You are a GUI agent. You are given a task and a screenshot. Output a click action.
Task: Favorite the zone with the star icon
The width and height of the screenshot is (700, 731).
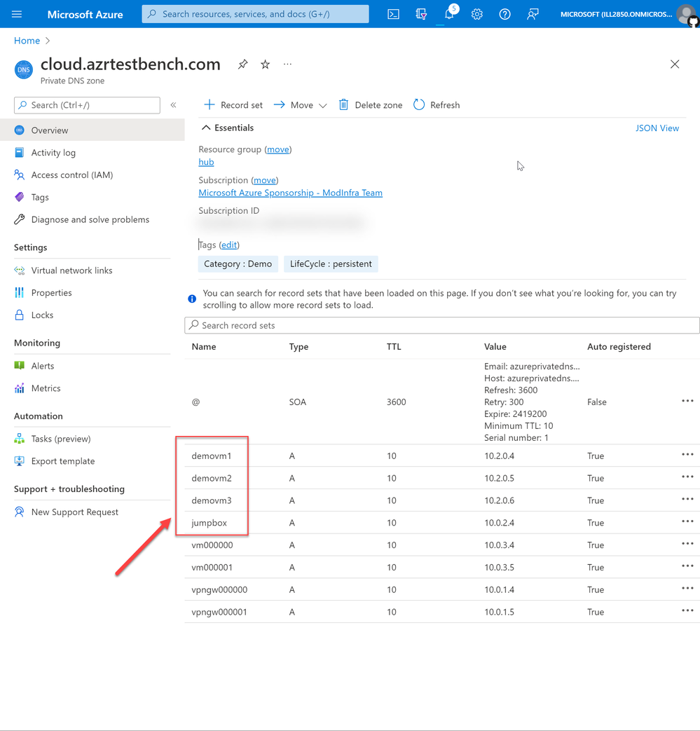(265, 64)
